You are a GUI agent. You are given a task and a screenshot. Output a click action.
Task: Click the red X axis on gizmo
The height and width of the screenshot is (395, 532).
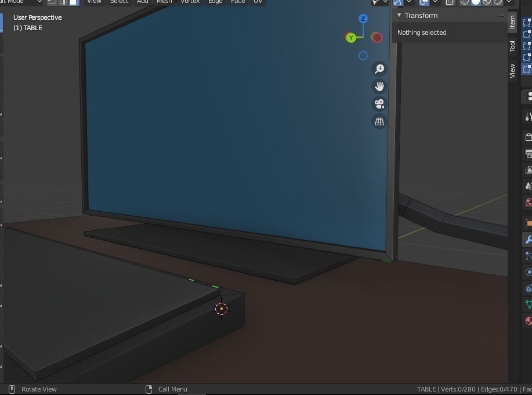click(377, 38)
